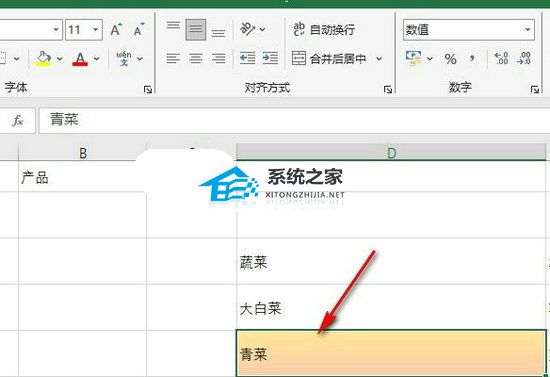Click the fx insert function button
This screenshot has width=550, height=377.
tap(18, 120)
